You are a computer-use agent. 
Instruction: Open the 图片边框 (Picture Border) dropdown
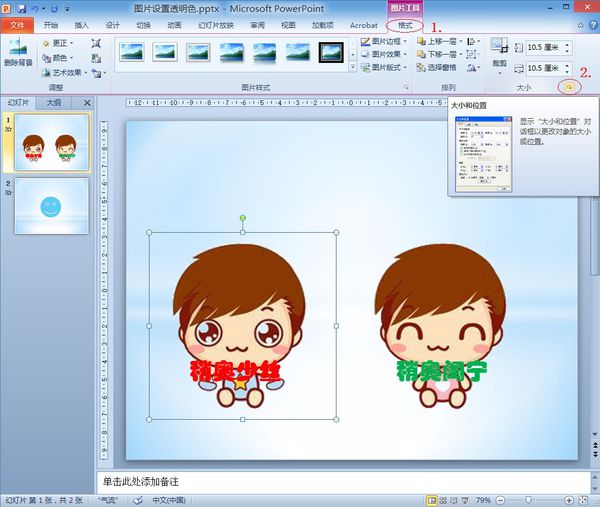384,41
